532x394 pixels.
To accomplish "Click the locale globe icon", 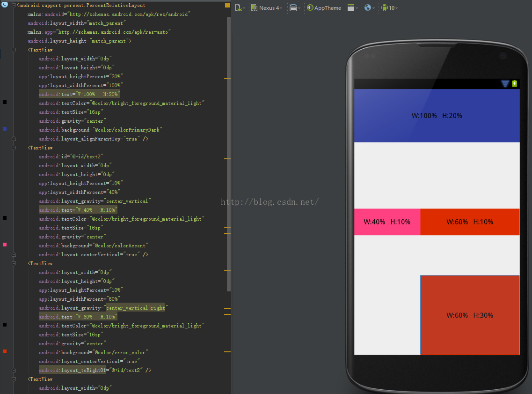I will pos(368,7).
